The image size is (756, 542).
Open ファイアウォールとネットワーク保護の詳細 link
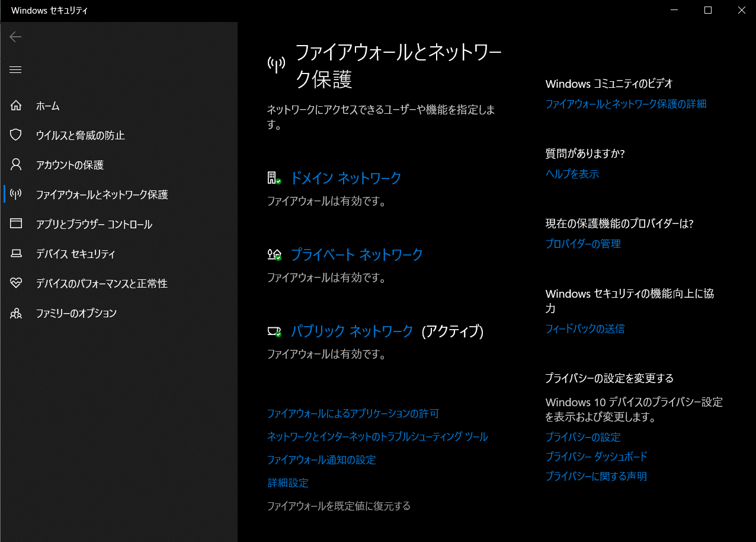626,104
